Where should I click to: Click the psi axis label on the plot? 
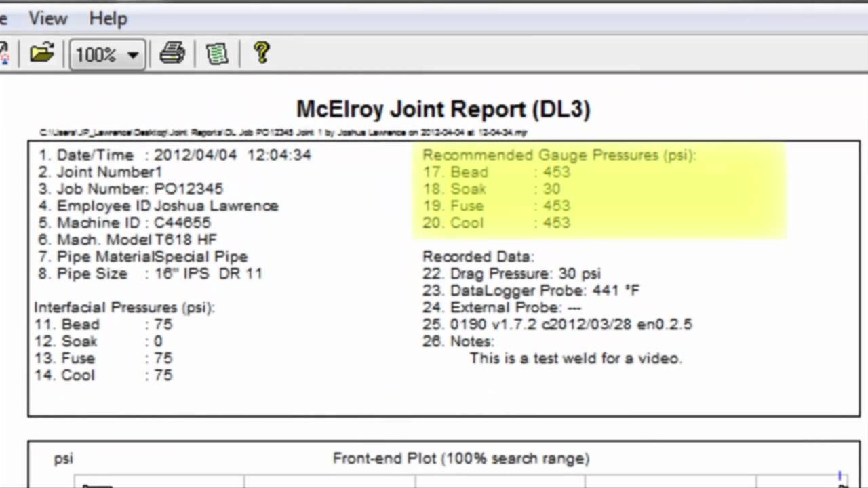coord(64,460)
